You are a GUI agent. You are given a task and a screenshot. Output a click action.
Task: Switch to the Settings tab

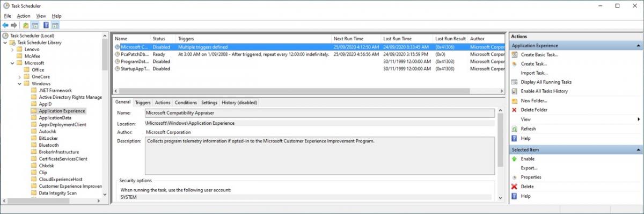pyautogui.click(x=209, y=102)
